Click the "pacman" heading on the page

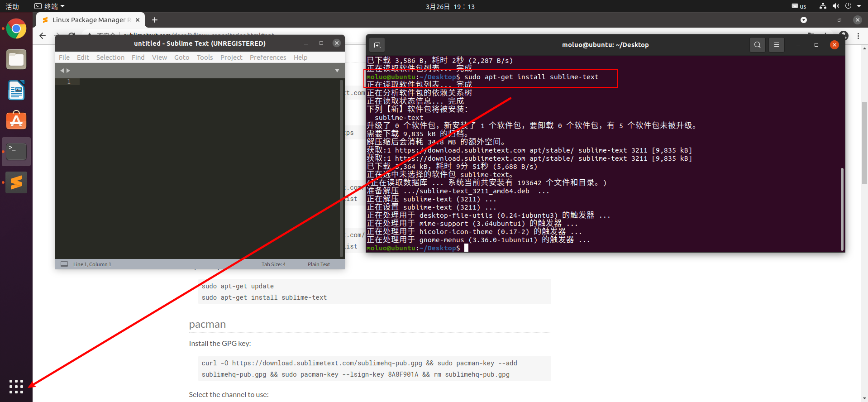coord(207,324)
